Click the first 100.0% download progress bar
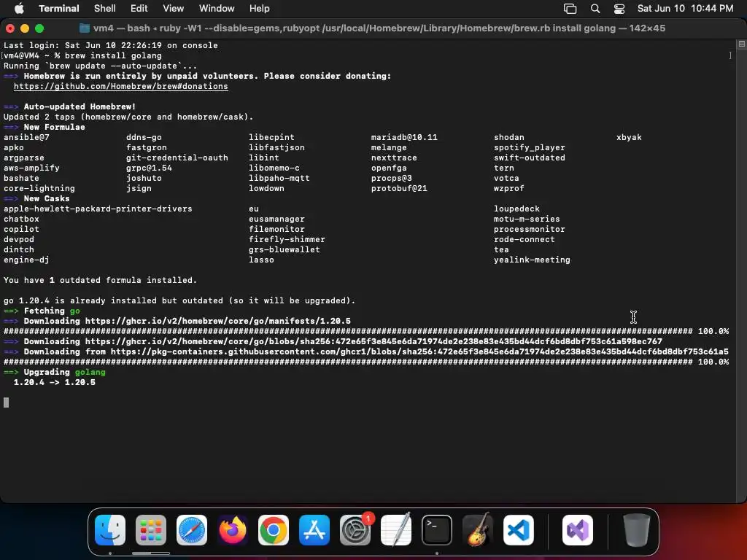Viewport: 747px width, 560px height. point(366,331)
